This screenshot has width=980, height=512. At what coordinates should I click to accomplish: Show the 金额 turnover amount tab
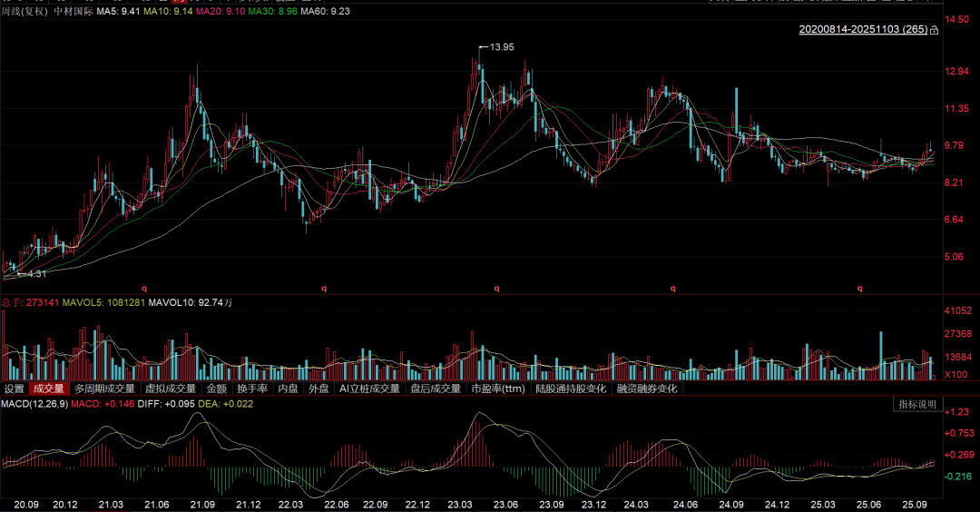pos(216,389)
